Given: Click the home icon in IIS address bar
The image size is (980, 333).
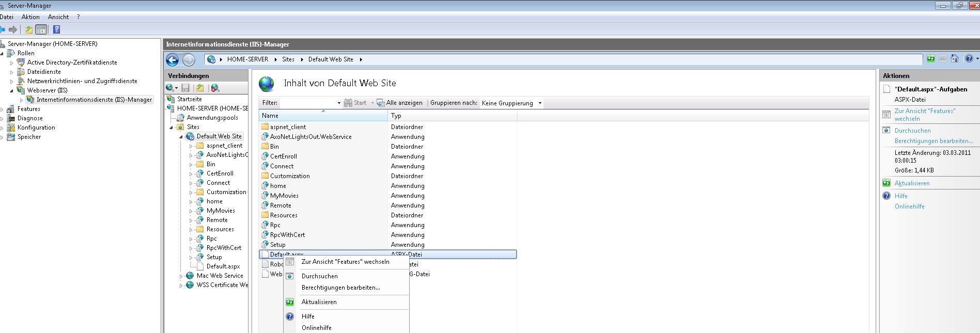Looking at the screenshot, I should [x=955, y=59].
